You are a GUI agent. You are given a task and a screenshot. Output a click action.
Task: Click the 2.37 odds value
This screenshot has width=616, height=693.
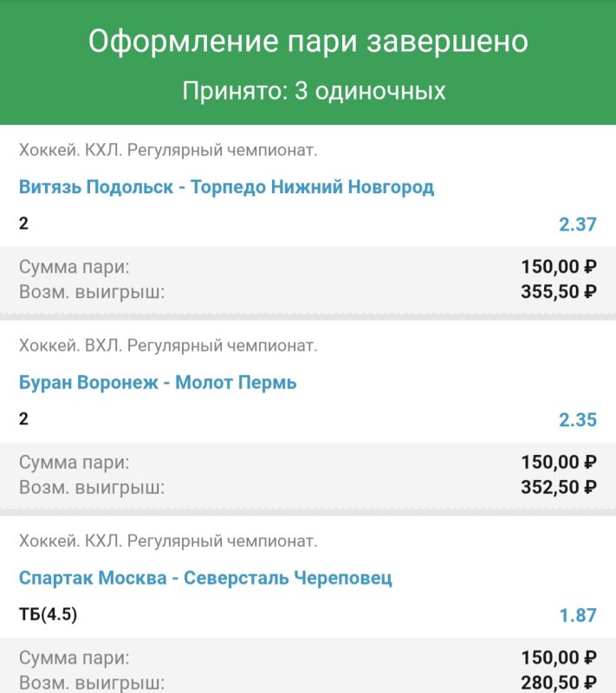click(577, 224)
